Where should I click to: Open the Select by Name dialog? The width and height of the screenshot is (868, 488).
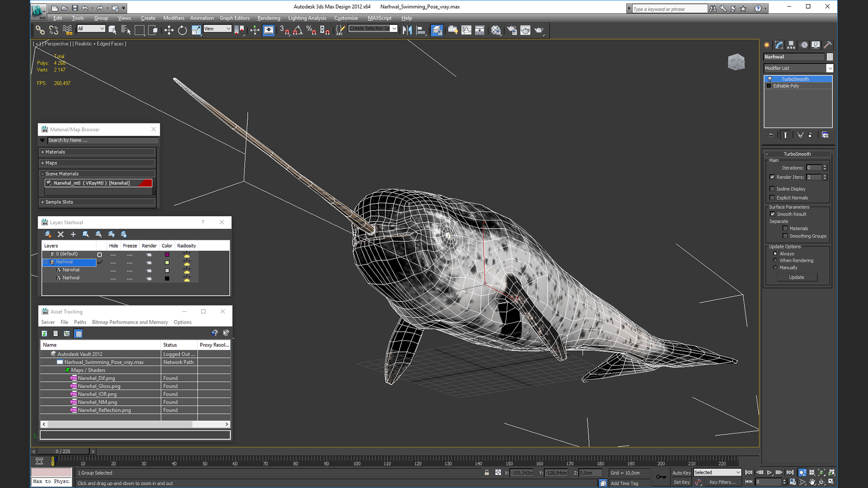[126, 30]
